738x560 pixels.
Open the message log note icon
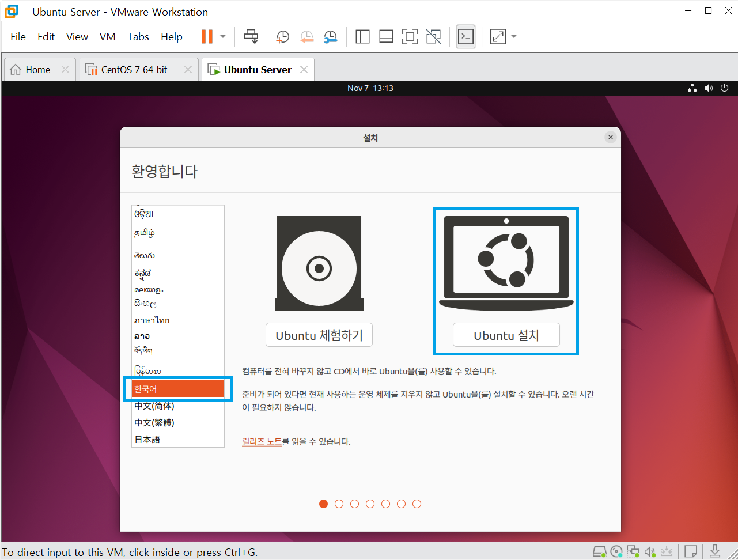(691, 552)
